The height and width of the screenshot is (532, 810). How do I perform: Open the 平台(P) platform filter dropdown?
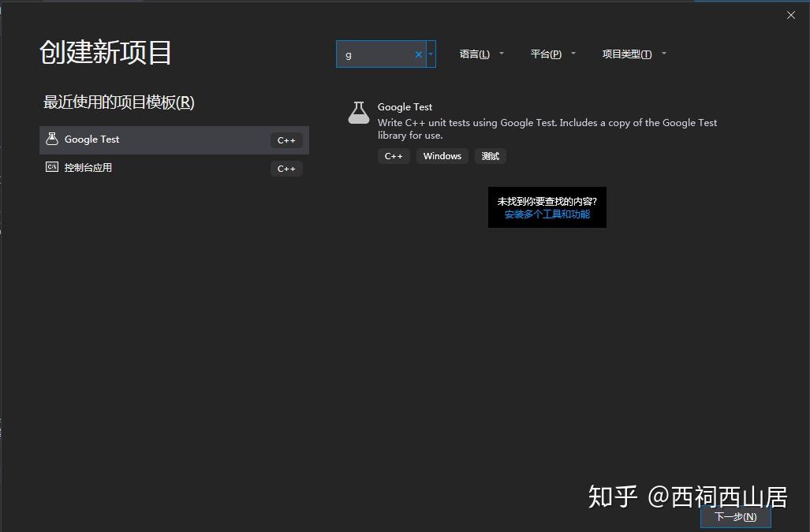coord(553,54)
